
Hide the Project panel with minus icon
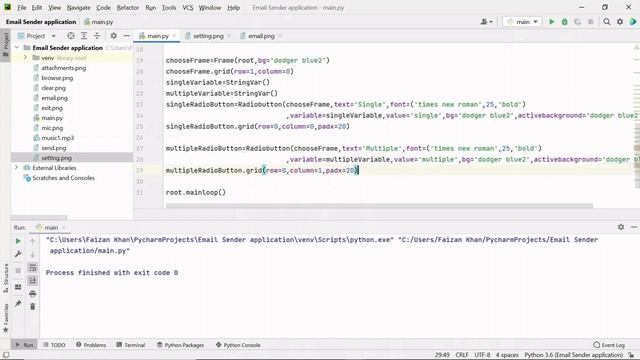[x=127, y=36]
